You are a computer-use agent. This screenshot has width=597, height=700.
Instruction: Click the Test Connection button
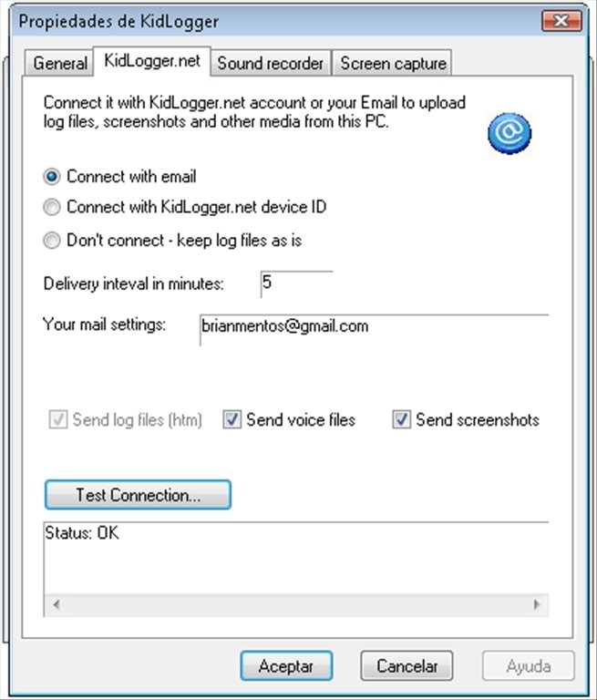[x=138, y=495]
